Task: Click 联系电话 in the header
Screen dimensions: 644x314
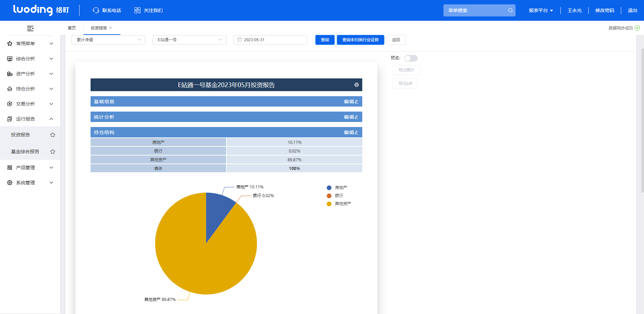Action: (x=112, y=10)
